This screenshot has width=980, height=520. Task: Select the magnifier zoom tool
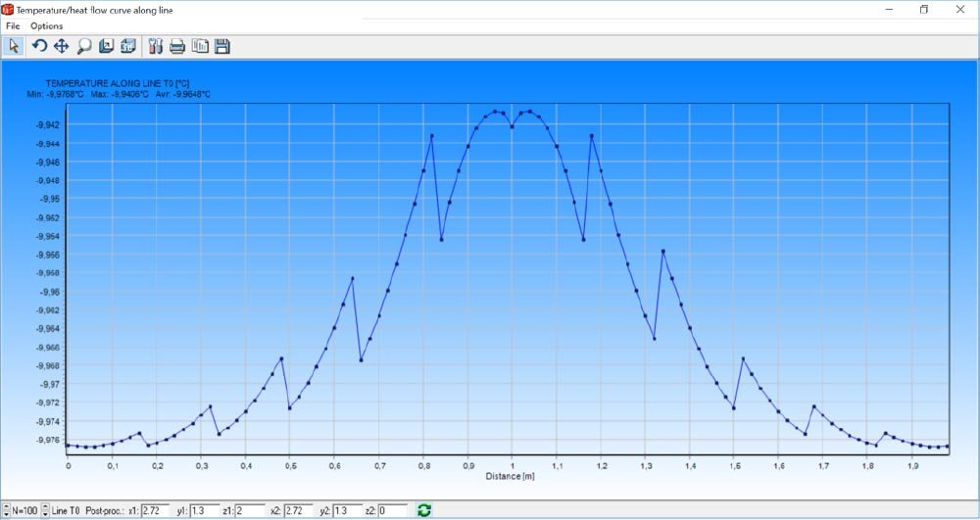[x=84, y=46]
